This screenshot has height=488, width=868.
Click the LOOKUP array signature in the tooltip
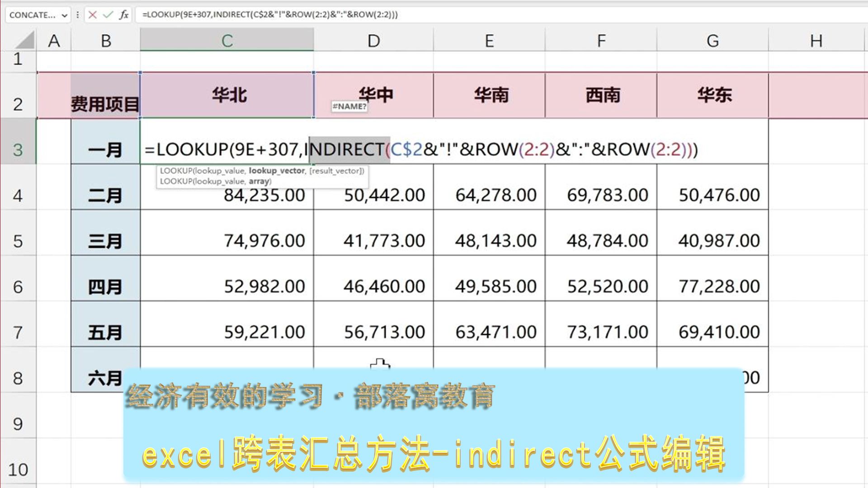pos(216,180)
